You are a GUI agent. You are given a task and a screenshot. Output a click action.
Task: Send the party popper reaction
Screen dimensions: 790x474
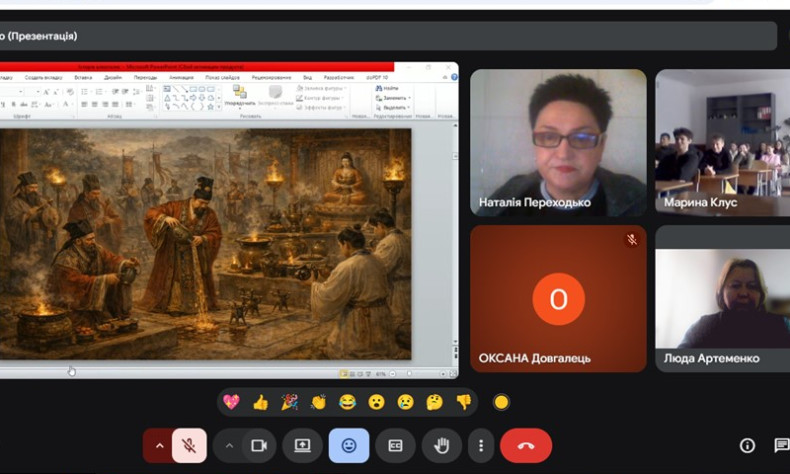pyautogui.click(x=289, y=402)
